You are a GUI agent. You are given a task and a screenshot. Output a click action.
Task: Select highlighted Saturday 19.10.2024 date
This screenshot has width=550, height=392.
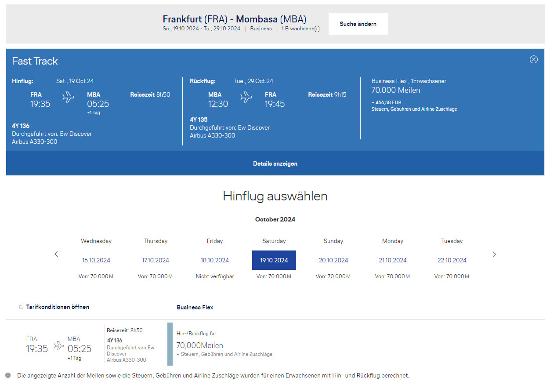click(274, 260)
